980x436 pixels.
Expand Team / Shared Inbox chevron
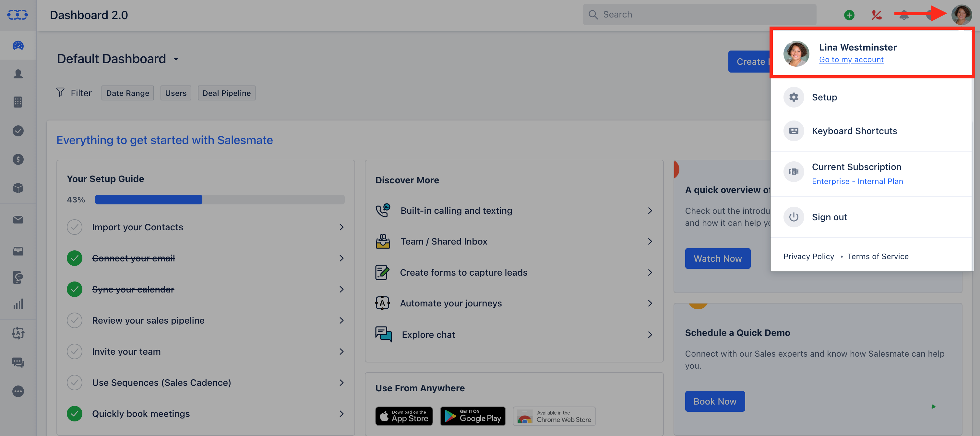[x=650, y=241]
